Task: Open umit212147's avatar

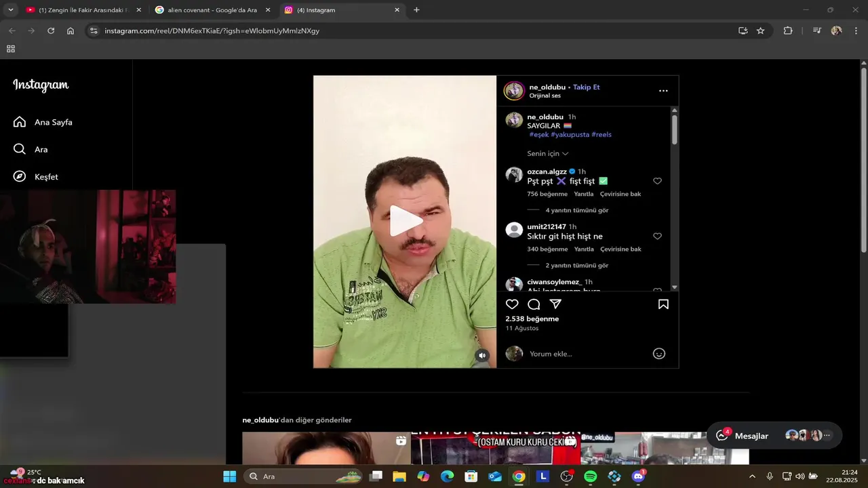Action: pos(514,230)
